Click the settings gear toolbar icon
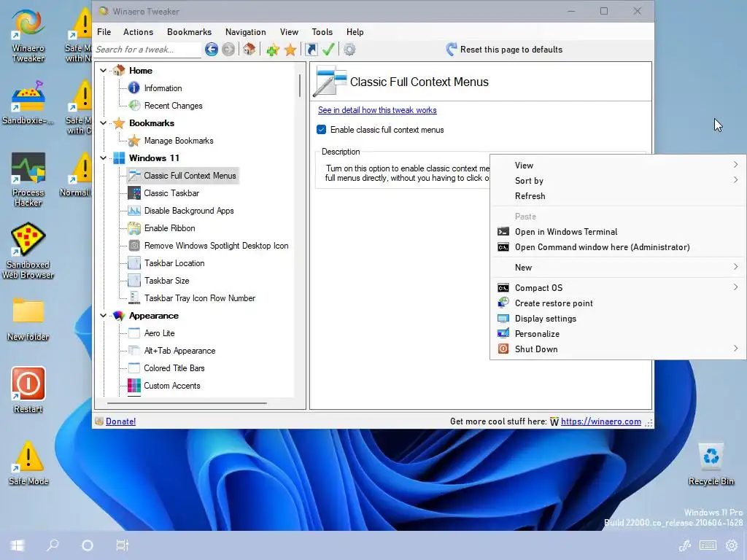This screenshot has height=560, width=747. pyautogui.click(x=349, y=50)
